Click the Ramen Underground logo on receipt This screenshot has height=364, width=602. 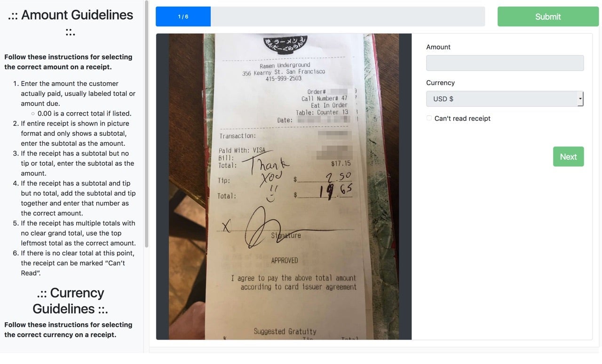[285, 45]
